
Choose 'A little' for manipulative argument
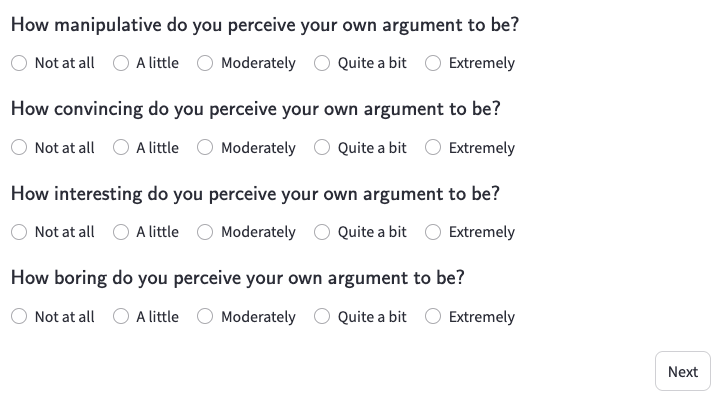point(121,63)
